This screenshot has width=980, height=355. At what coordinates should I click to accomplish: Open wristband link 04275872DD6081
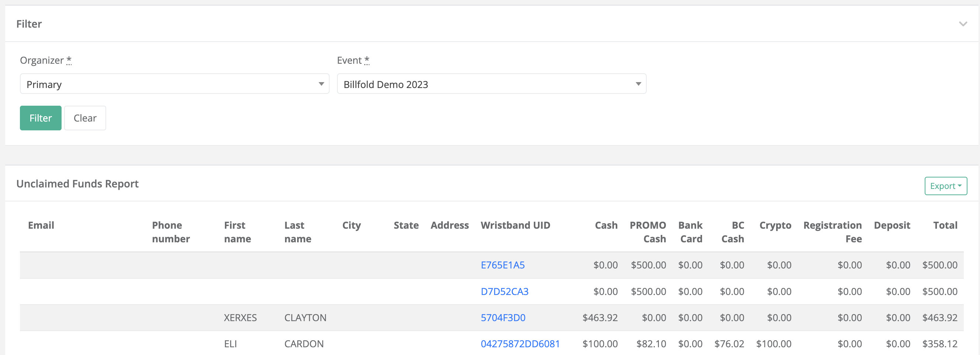pyautogui.click(x=520, y=344)
